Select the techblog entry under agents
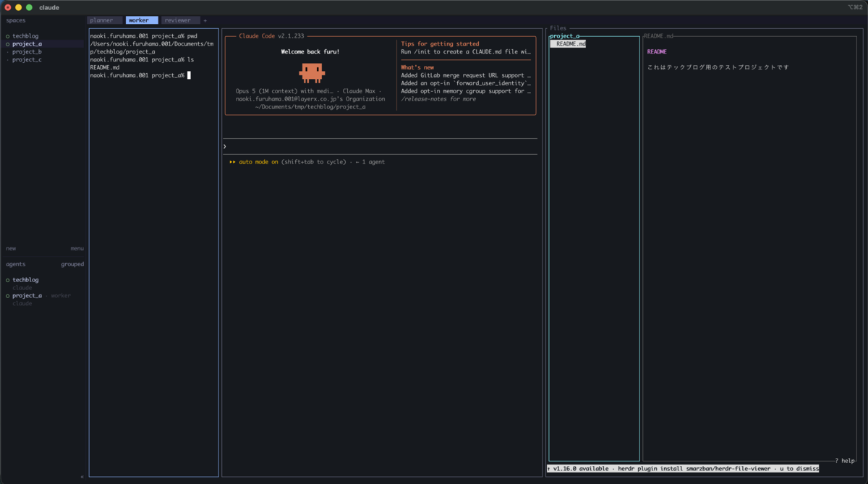 point(25,280)
